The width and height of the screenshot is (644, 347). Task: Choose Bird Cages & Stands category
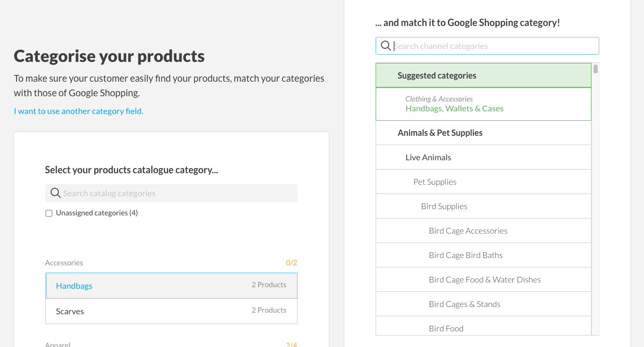click(x=483, y=304)
